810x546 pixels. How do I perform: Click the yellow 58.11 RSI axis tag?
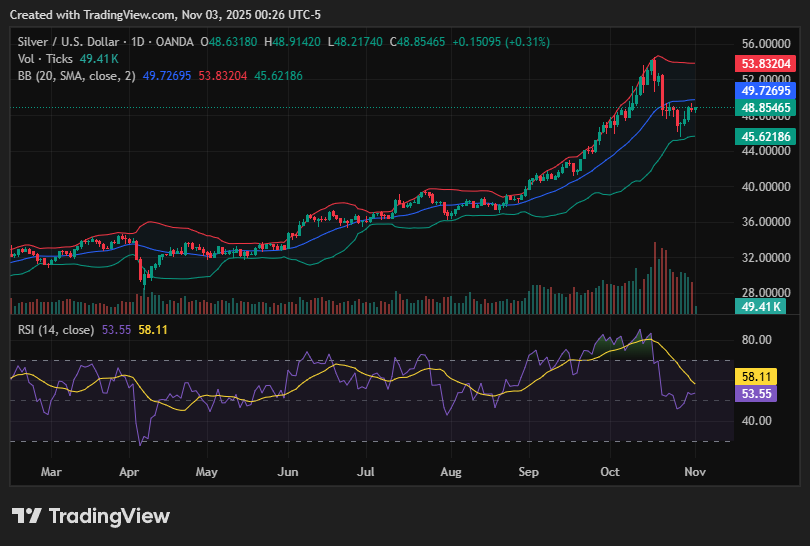(757, 377)
